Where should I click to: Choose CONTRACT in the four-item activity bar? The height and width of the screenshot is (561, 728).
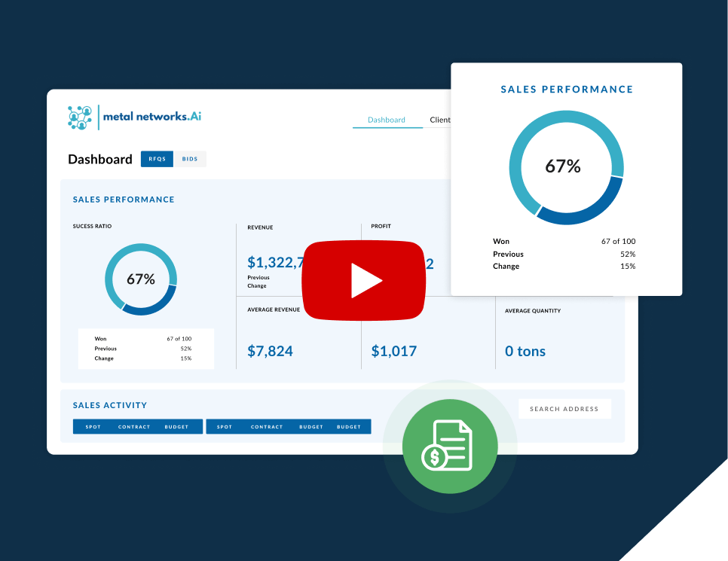[x=267, y=427]
